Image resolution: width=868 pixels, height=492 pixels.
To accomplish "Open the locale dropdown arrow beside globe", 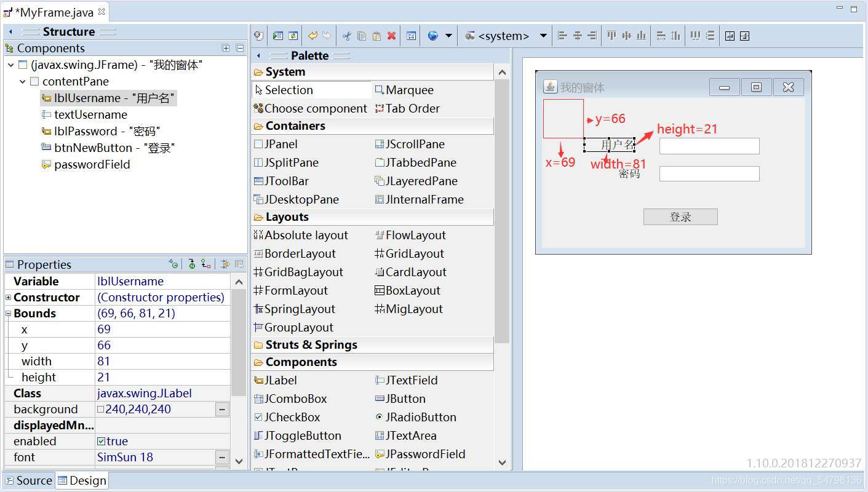I will click(448, 36).
